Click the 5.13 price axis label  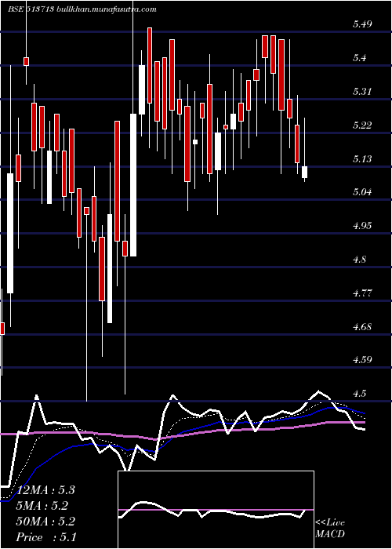362,158
